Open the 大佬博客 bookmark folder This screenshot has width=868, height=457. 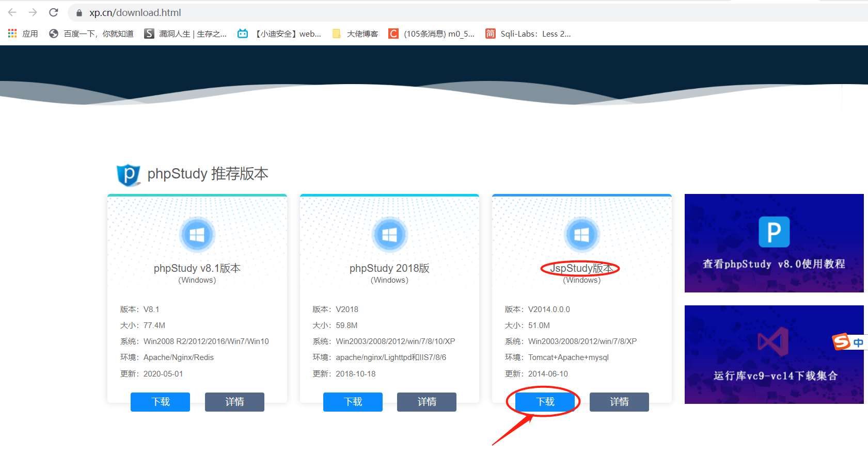pyautogui.click(x=355, y=34)
